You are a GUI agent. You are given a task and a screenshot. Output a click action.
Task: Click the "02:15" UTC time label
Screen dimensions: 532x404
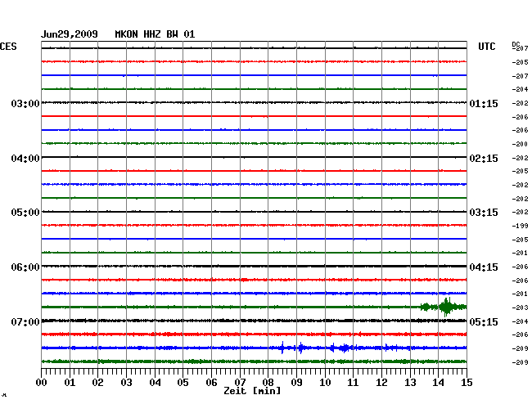click(484, 159)
